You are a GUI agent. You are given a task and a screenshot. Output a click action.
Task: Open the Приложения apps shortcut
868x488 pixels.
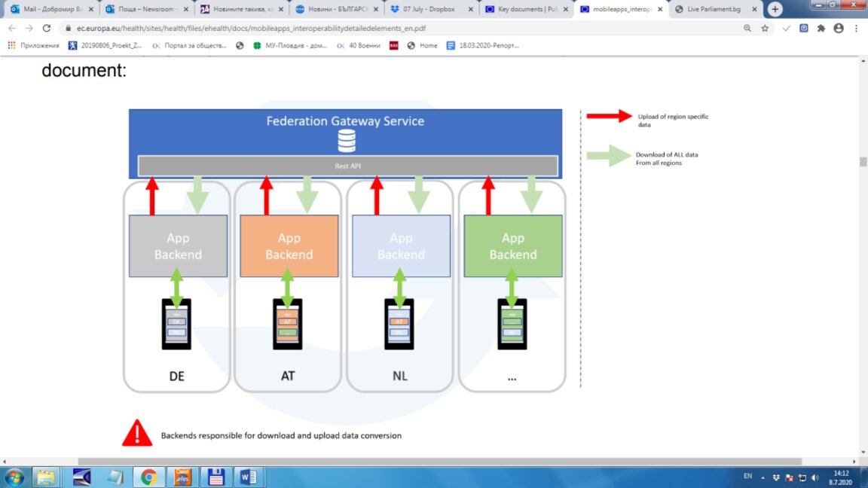click(33, 45)
